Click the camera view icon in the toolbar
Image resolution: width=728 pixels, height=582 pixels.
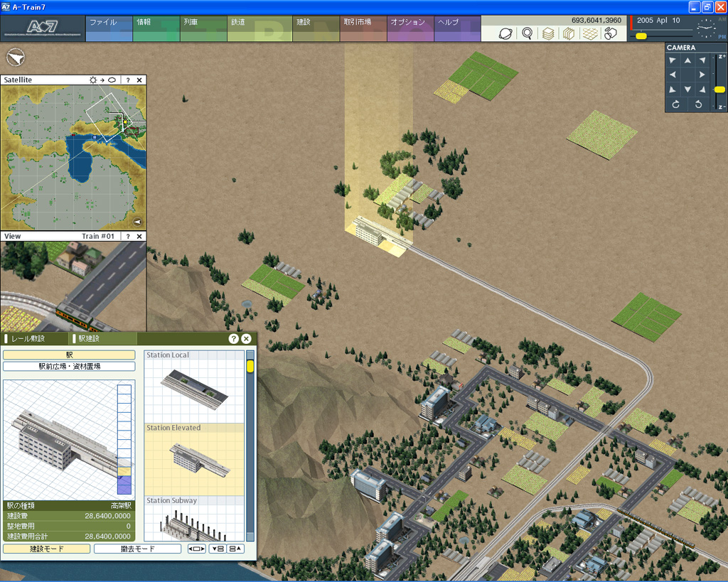click(x=611, y=33)
